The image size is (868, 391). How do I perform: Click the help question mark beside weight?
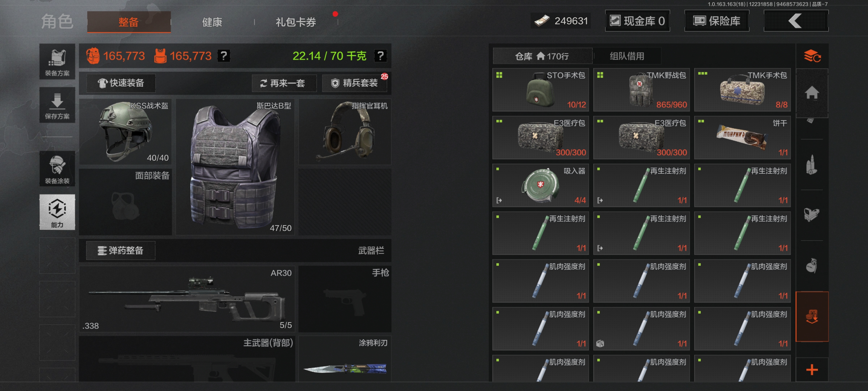point(380,56)
